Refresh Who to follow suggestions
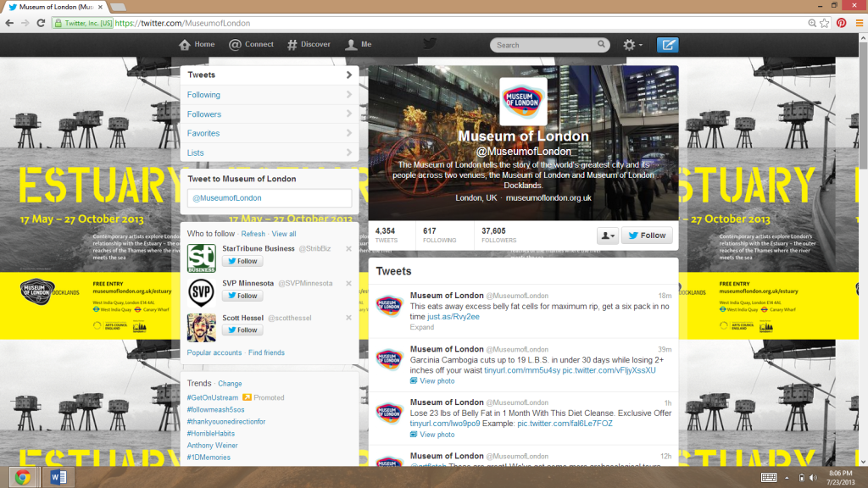 (x=253, y=234)
